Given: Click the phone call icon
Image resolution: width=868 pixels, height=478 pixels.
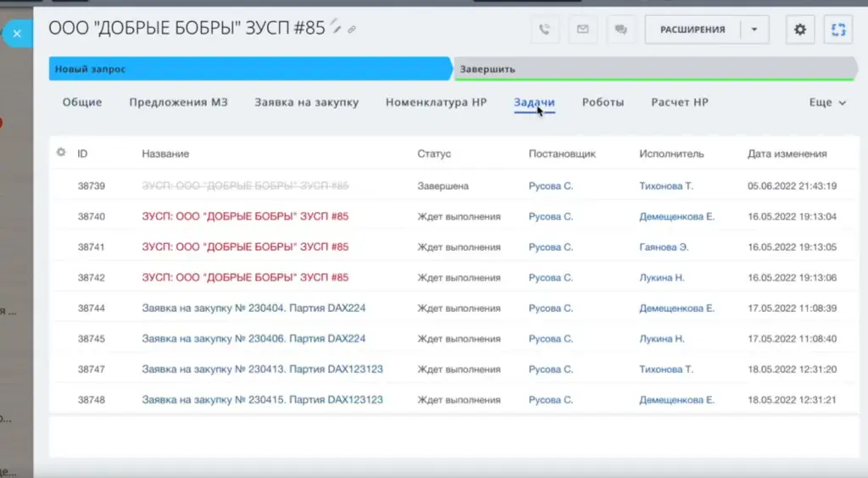Looking at the screenshot, I should (x=545, y=30).
